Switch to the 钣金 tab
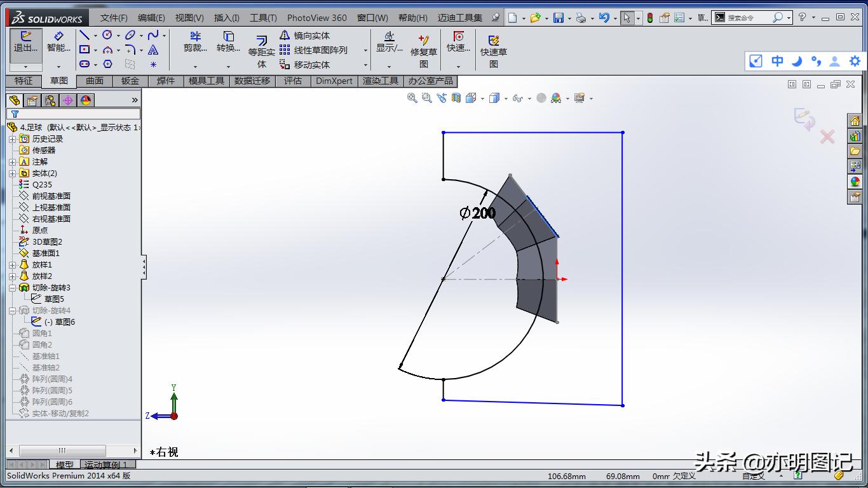The height and width of the screenshot is (488, 868). (130, 81)
